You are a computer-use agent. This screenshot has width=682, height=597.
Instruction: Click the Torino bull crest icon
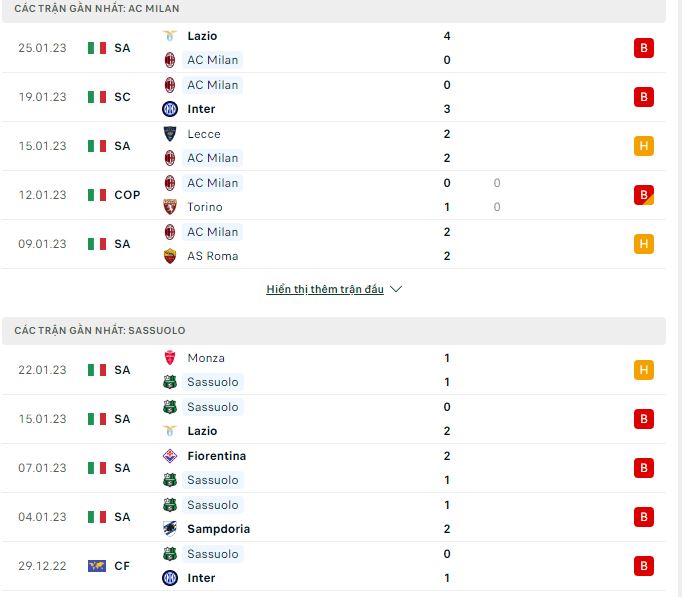click(170, 207)
